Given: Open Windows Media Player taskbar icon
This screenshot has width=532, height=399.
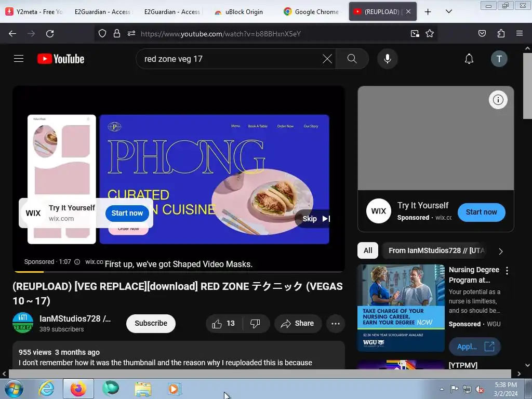Looking at the screenshot, I should [175, 389].
